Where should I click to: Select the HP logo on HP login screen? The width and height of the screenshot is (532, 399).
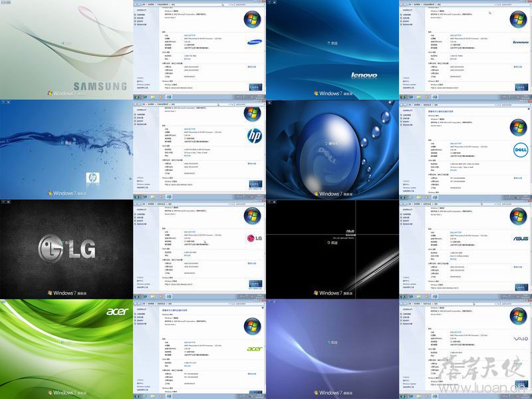[x=92, y=178]
